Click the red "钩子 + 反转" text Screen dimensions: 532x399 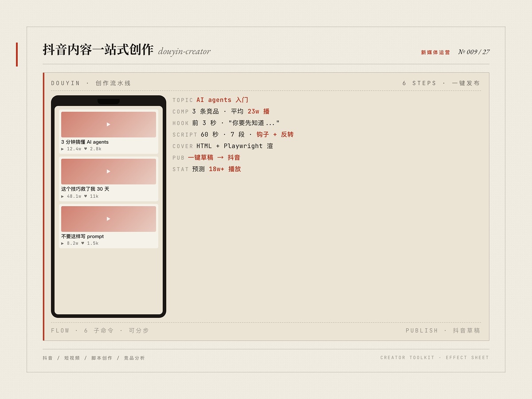click(x=275, y=134)
